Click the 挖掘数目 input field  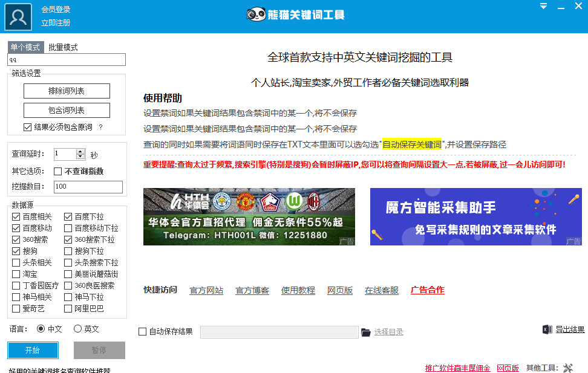pyautogui.click(x=88, y=187)
